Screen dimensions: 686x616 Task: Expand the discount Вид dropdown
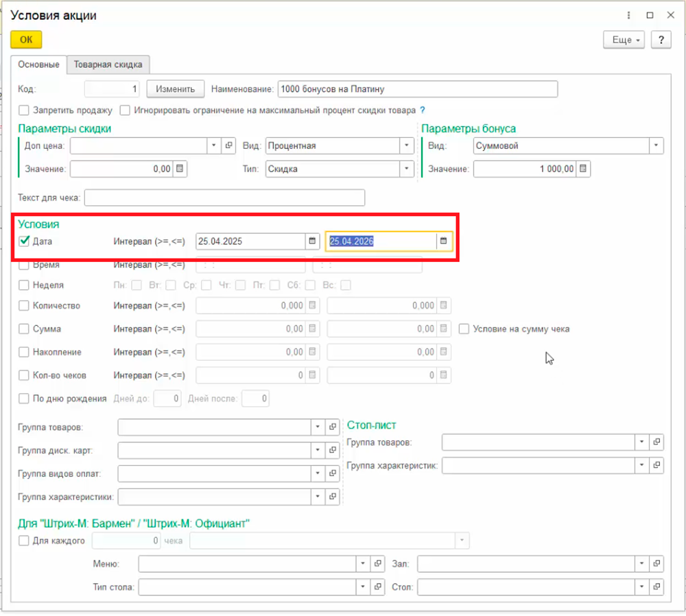coord(407,145)
